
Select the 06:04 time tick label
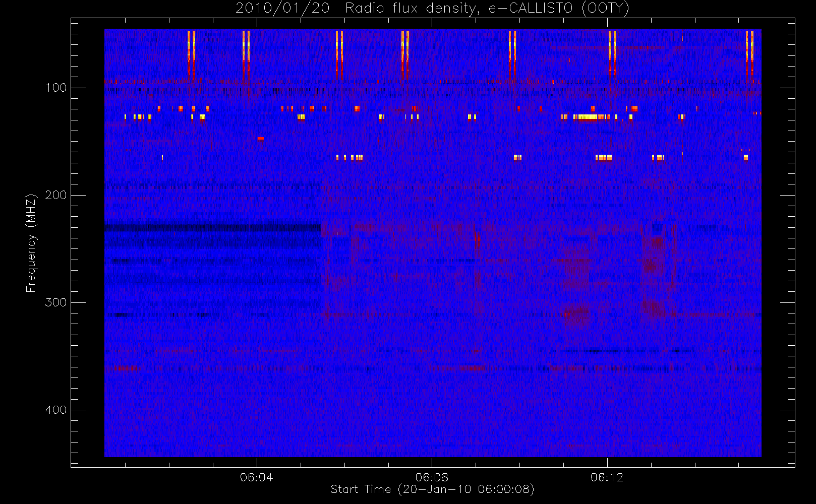[257, 477]
